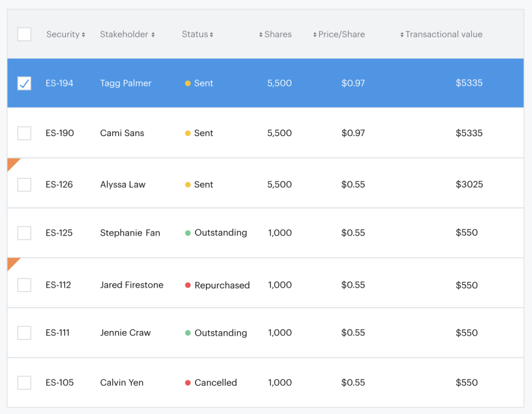The image size is (532, 414).
Task: Open stakeholder Alyssa Law
Action: click(123, 185)
